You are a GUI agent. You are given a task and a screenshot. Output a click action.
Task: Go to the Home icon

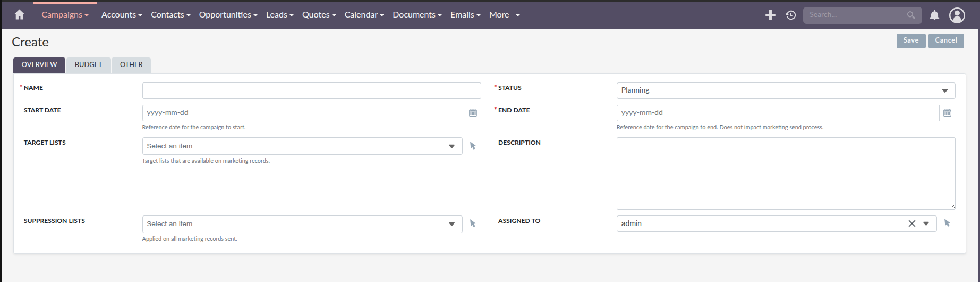[x=20, y=15]
